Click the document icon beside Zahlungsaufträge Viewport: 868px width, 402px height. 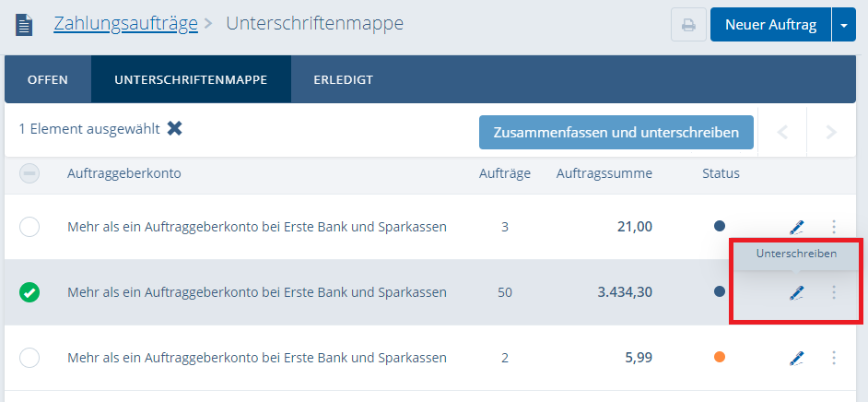[25, 25]
